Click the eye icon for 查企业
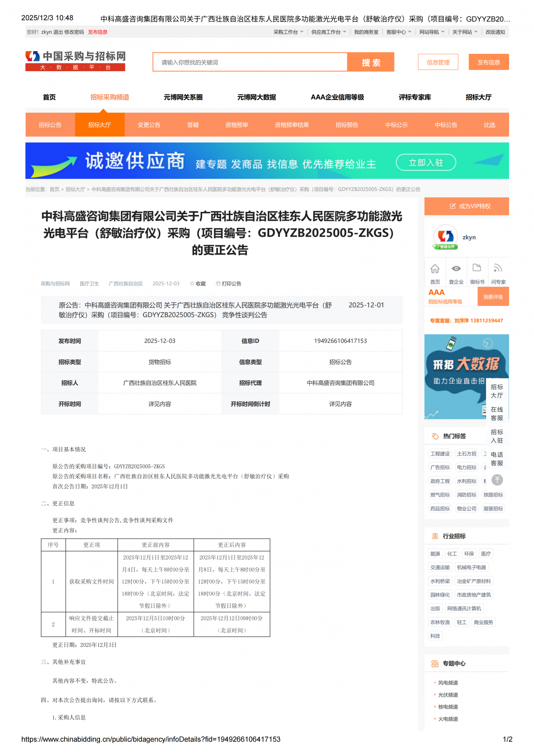 pos(456,268)
